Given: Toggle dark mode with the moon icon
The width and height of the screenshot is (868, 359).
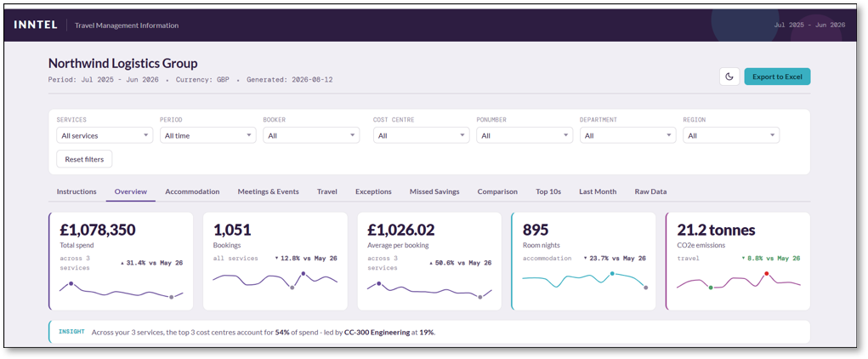Looking at the screenshot, I should click(729, 77).
